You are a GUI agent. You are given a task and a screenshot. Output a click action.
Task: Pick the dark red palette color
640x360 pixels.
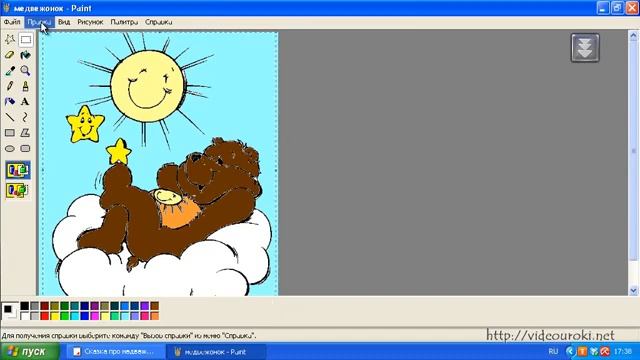click(x=44, y=306)
